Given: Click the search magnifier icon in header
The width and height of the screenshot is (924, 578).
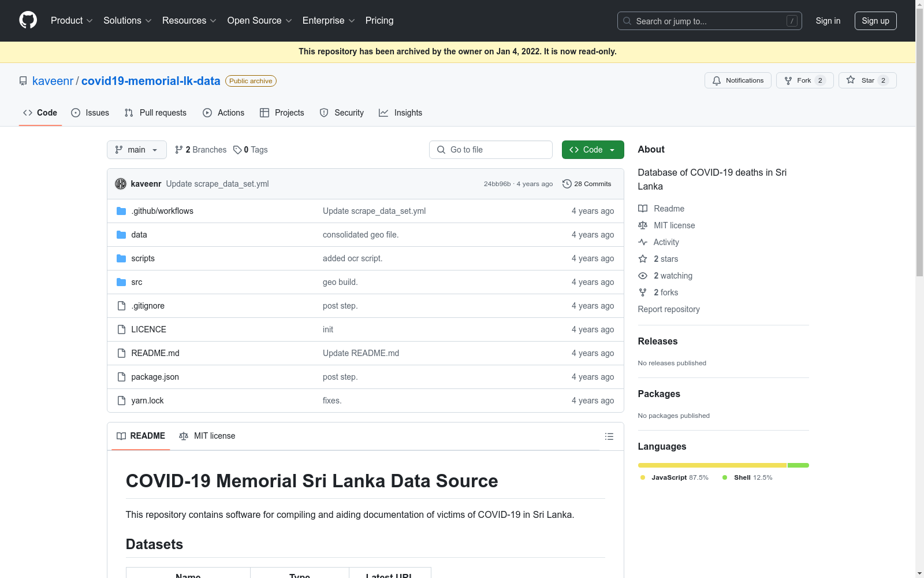Looking at the screenshot, I should point(627,21).
